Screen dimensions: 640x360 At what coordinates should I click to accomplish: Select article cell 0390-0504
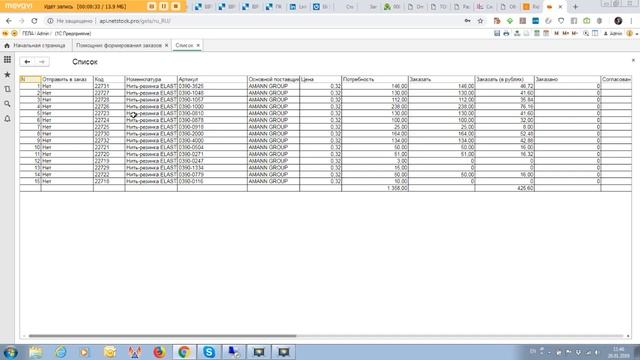pos(212,147)
